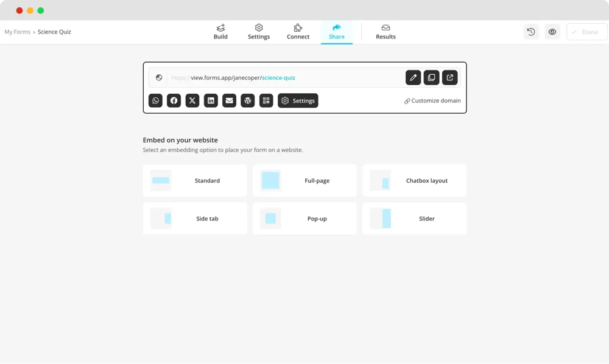Image resolution: width=609 pixels, height=364 pixels.
Task: Share the form on LinkedIn
Action: pyautogui.click(x=211, y=100)
